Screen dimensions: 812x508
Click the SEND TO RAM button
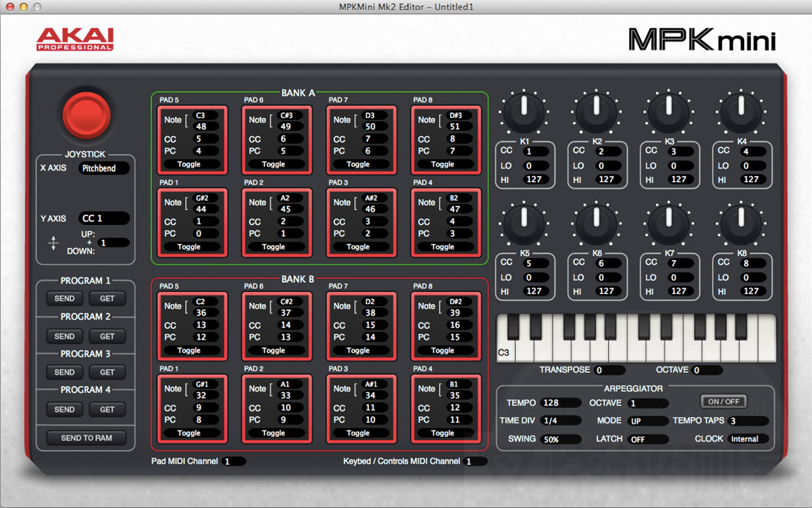pos(86,438)
